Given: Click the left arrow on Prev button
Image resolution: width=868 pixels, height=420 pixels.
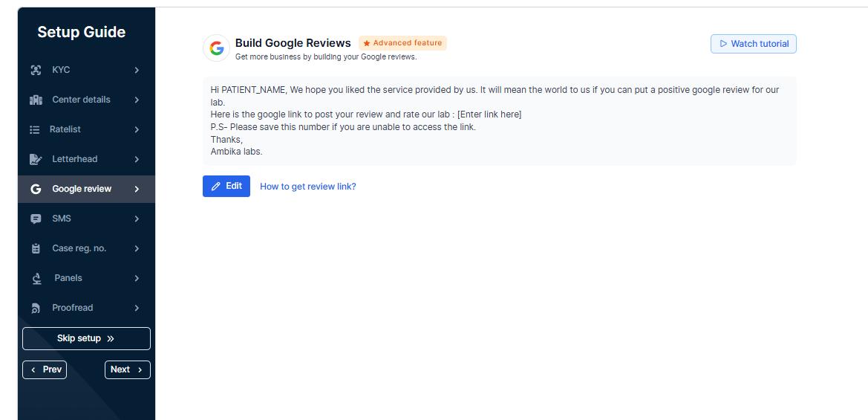Looking at the screenshot, I should [33, 369].
